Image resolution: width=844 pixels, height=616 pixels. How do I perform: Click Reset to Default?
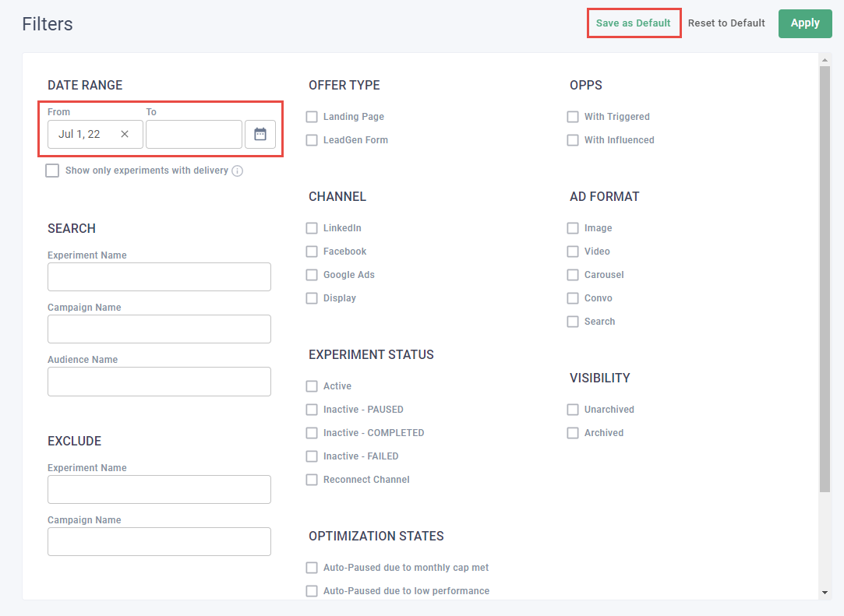pos(726,23)
